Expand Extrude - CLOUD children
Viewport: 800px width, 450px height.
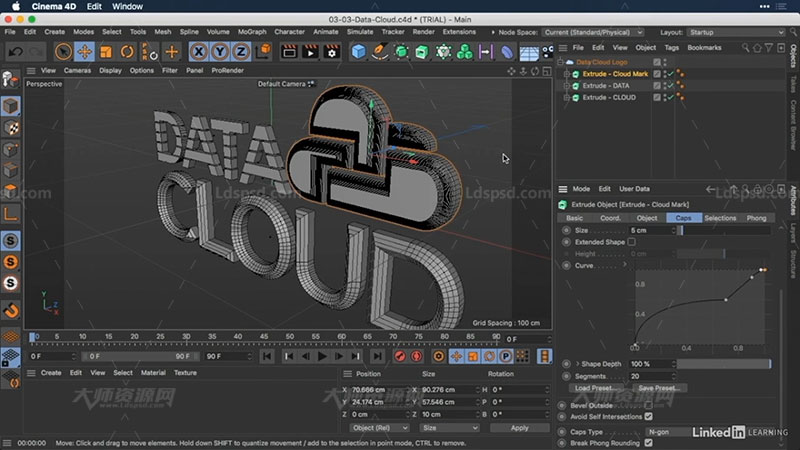pyautogui.click(x=566, y=97)
